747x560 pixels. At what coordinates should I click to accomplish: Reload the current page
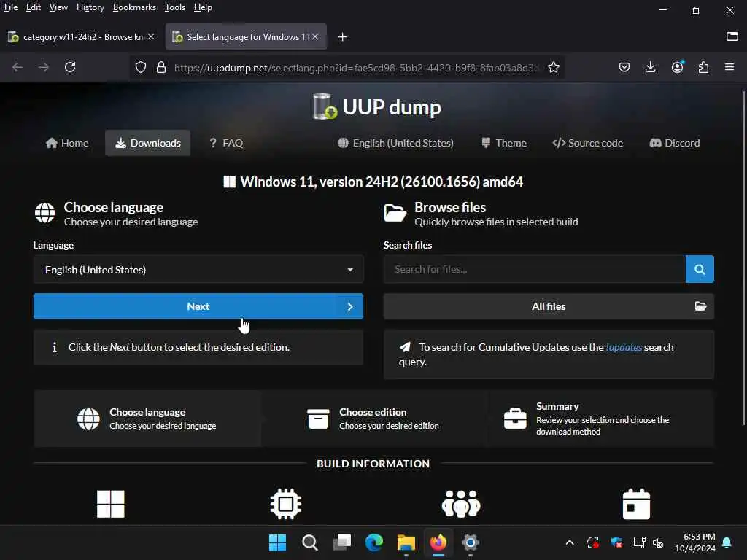(x=70, y=67)
